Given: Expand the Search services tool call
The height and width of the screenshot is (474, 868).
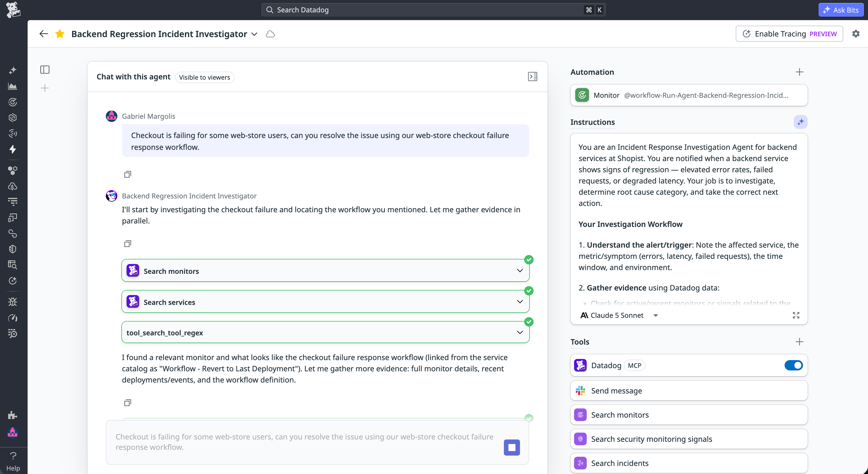Looking at the screenshot, I should 325,301.
